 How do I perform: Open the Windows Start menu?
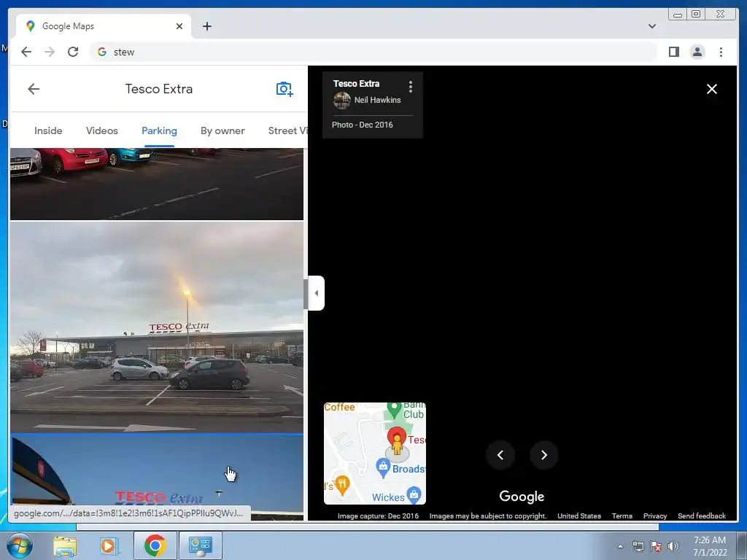pos(18,545)
